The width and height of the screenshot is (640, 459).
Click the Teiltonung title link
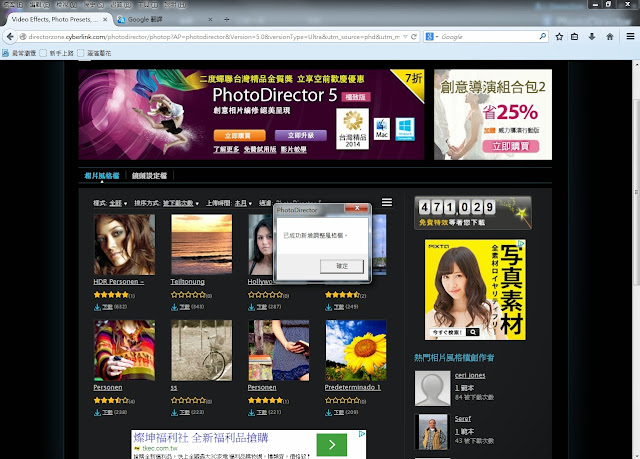188,282
